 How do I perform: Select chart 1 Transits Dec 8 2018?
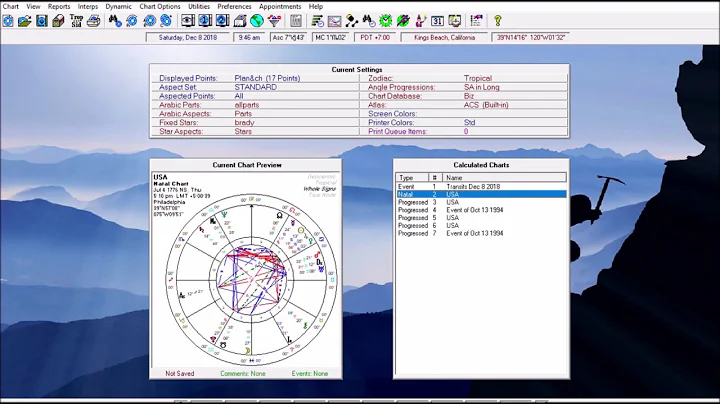click(481, 186)
